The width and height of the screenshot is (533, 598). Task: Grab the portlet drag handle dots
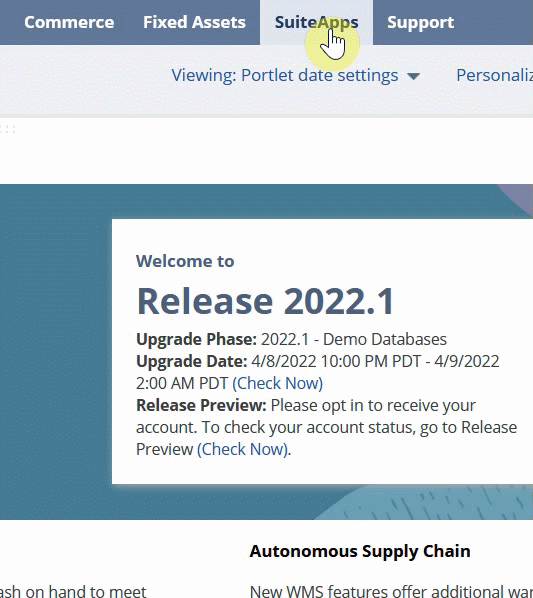(x=8, y=129)
